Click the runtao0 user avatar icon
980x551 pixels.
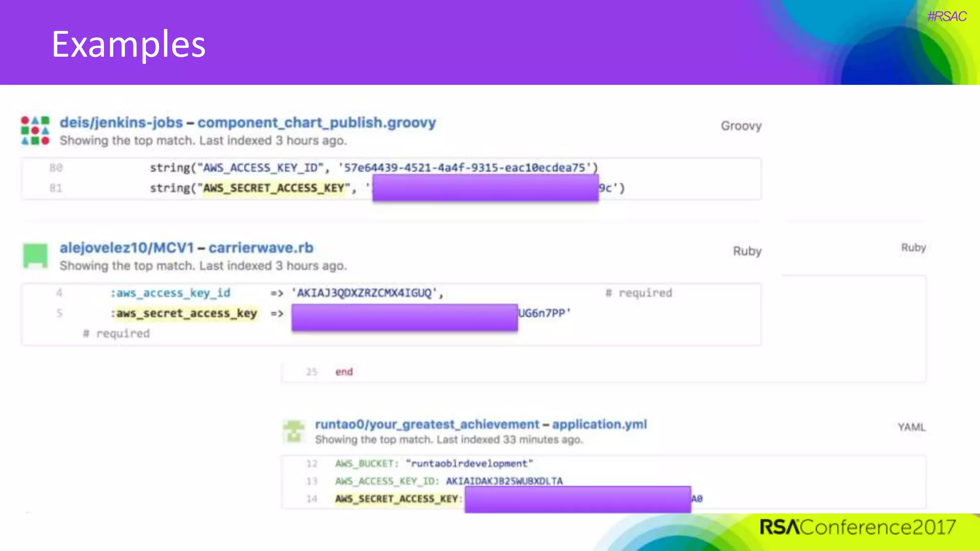pos(294,431)
